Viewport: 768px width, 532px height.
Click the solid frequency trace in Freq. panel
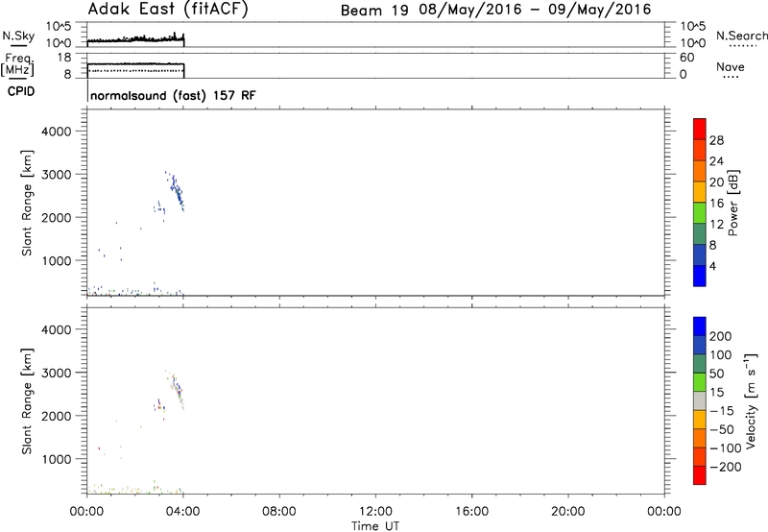(x=135, y=64)
